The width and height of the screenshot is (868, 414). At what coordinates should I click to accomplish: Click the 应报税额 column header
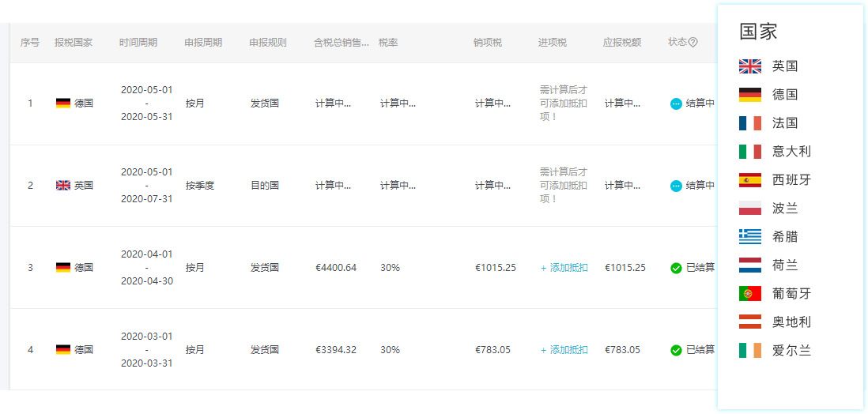coord(622,43)
